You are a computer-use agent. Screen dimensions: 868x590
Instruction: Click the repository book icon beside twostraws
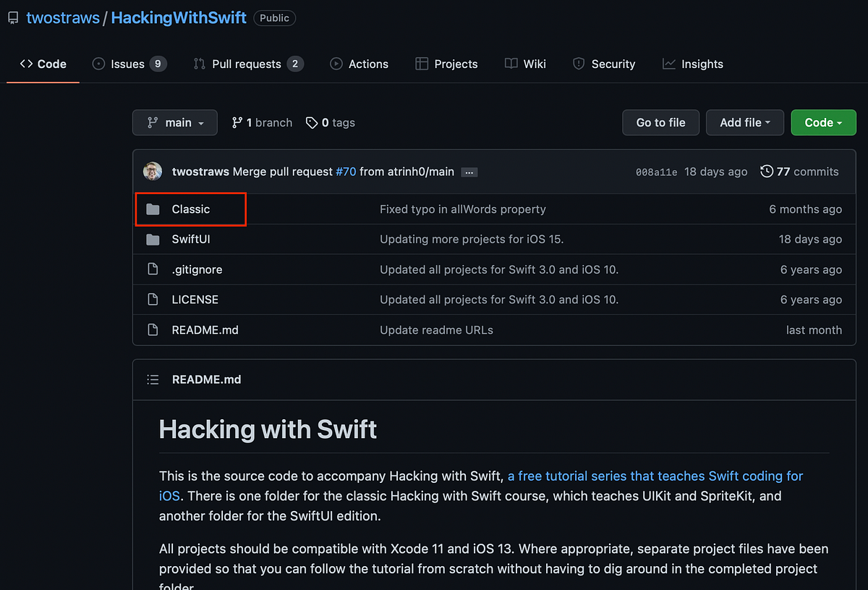point(13,17)
